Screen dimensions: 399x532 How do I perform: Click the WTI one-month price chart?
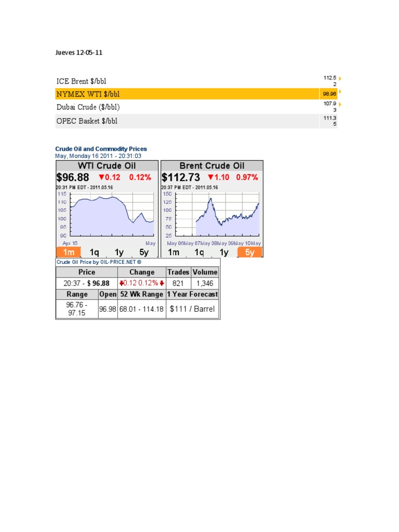112,215
